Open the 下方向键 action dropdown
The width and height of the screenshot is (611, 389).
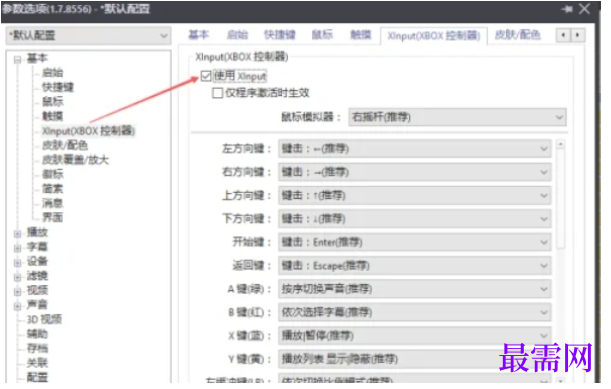pyautogui.click(x=415, y=219)
